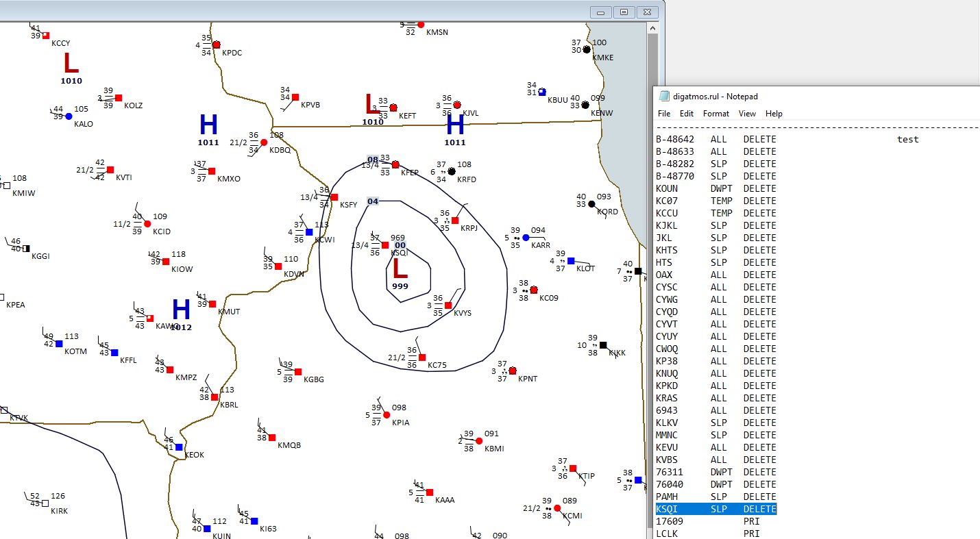Click the red L symbol labeled 999
Image resolution: width=980 pixels, height=539 pixels.
point(400,268)
